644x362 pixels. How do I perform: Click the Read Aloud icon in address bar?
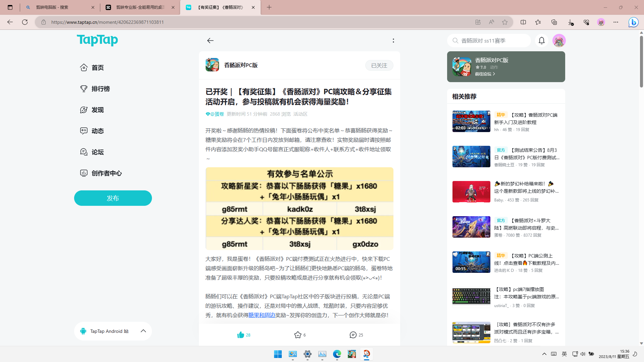click(491, 22)
